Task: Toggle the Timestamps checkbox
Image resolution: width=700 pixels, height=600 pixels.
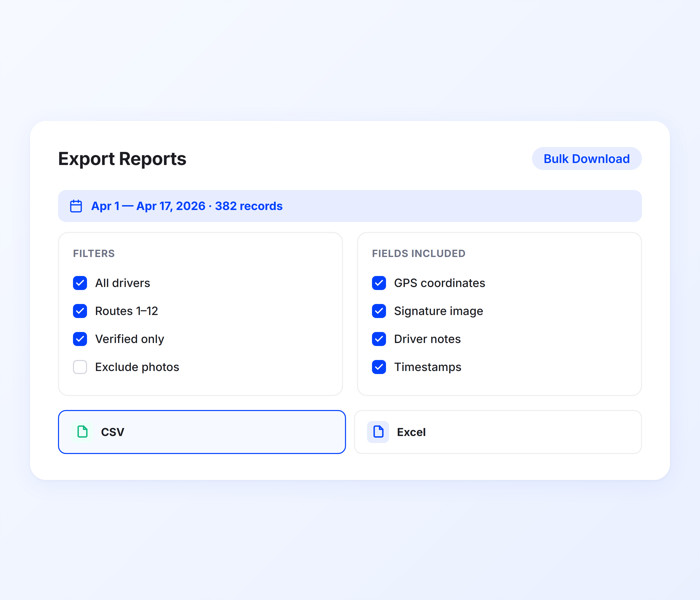Action: pos(379,367)
